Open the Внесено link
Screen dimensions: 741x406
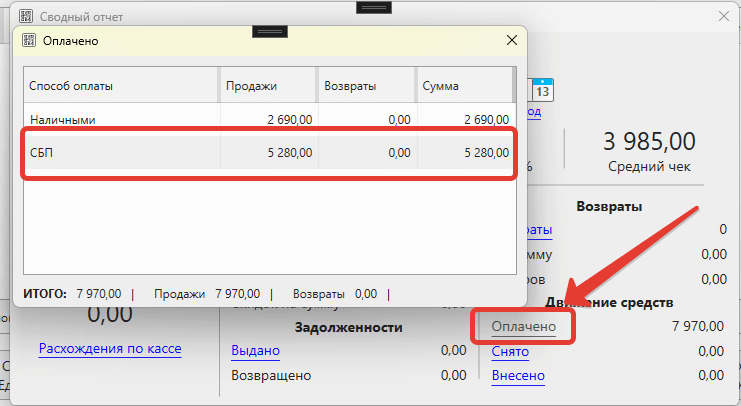[517, 376]
